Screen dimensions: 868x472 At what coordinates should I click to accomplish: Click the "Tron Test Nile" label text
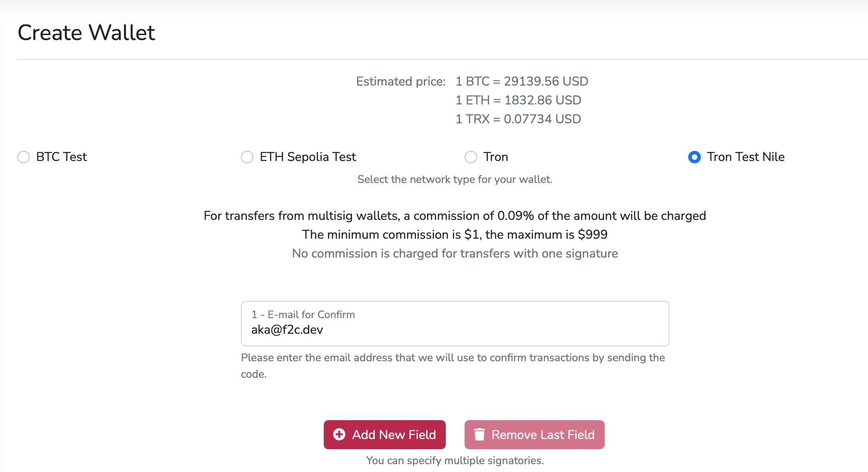click(746, 157)
